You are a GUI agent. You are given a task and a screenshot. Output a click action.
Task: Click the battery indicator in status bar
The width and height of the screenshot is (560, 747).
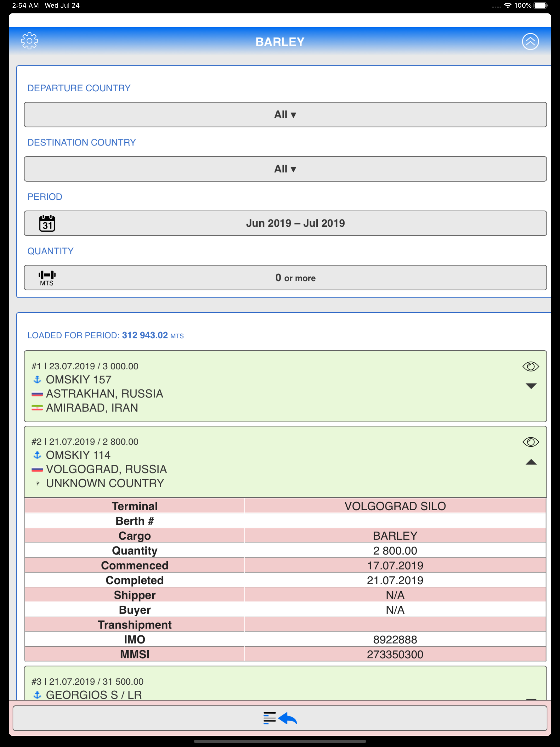(541, 5)
